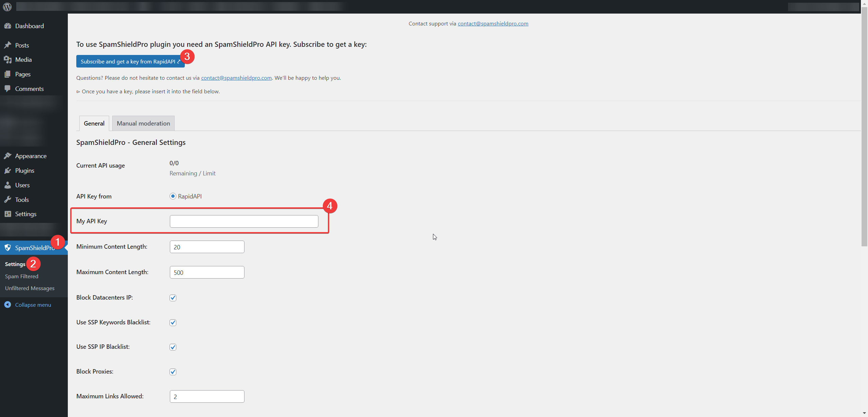
Task: Click the Users person icon
Action: (x=7, y=185)
